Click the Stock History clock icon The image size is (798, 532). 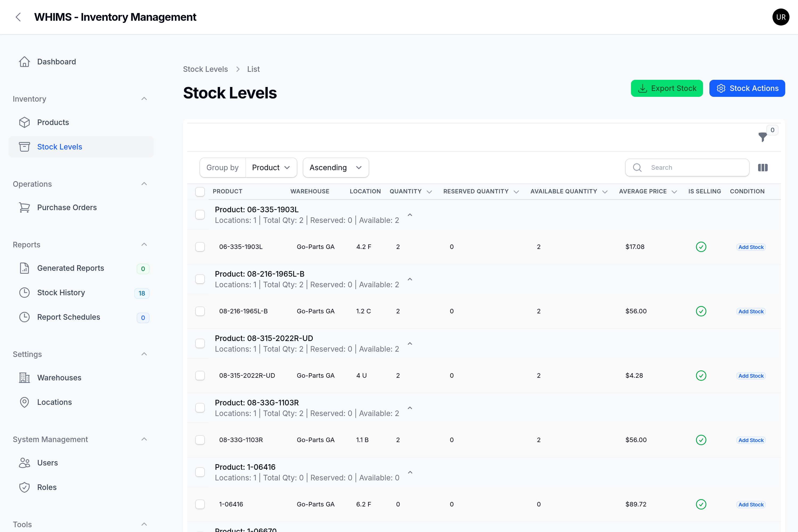[24, 293]
